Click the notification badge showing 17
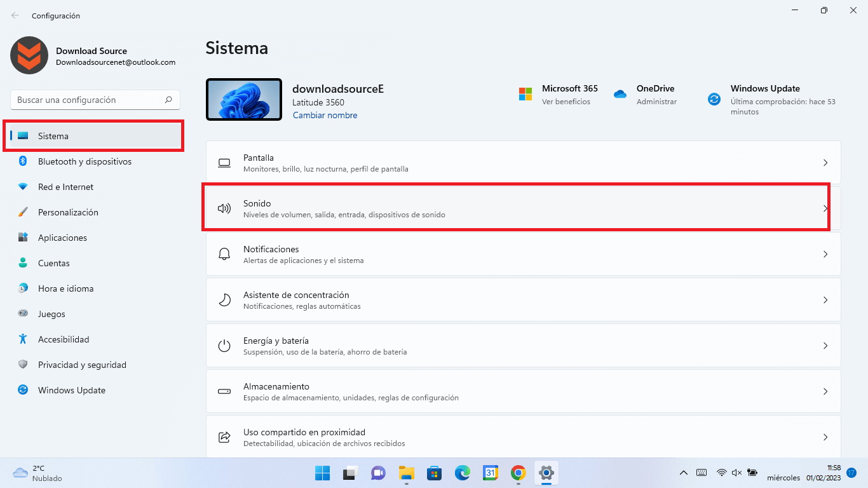Viewport: 868px width, 488px height. click(851, 473)
